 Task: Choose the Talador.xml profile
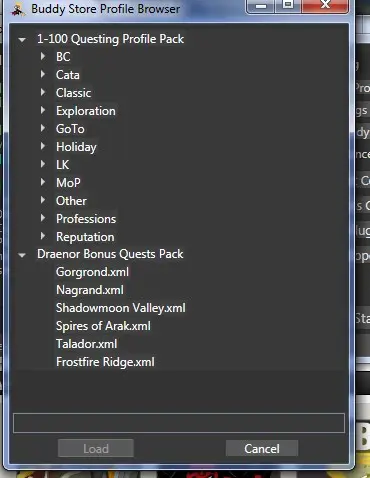coord(86,344)
